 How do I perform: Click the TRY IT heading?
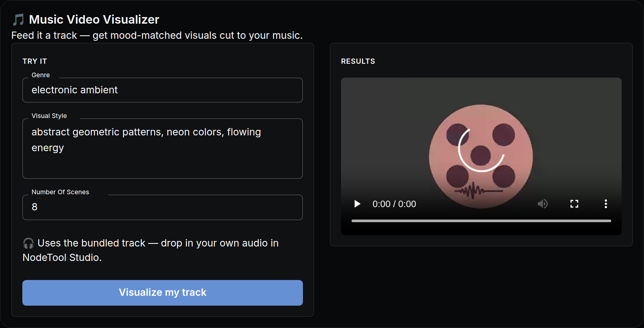tap(35, 61)
